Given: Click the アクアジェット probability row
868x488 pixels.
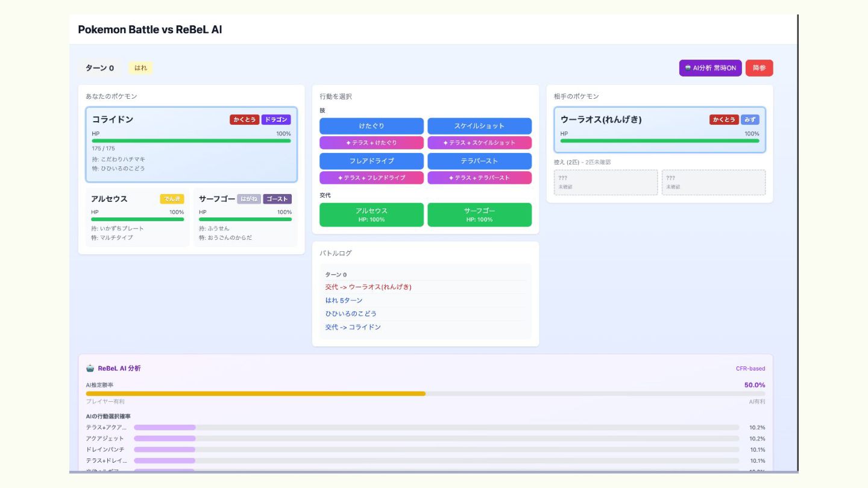Looking at the screenshot, I should coord(426,439).
